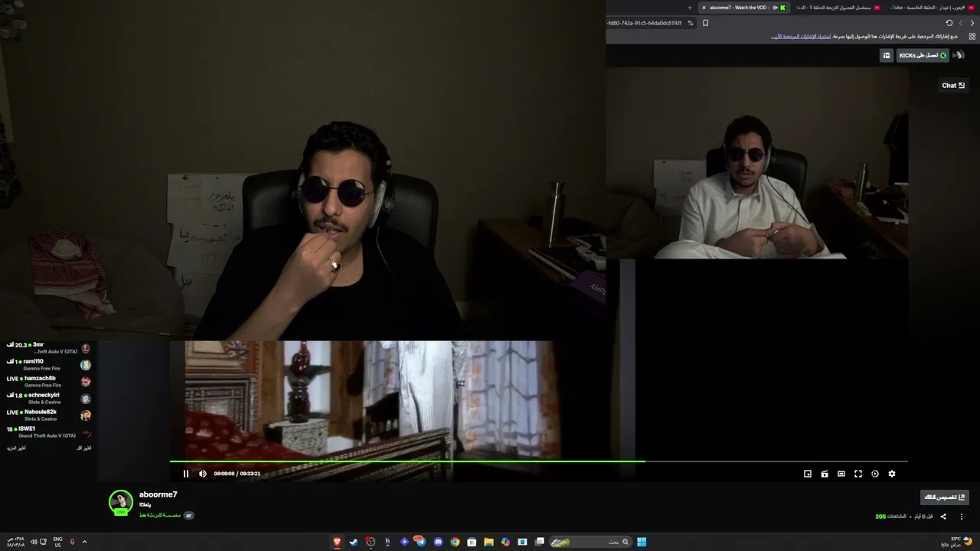The image size is (980, 551).
Task: Open a new browser tab
Action: [x=689, y=8]
